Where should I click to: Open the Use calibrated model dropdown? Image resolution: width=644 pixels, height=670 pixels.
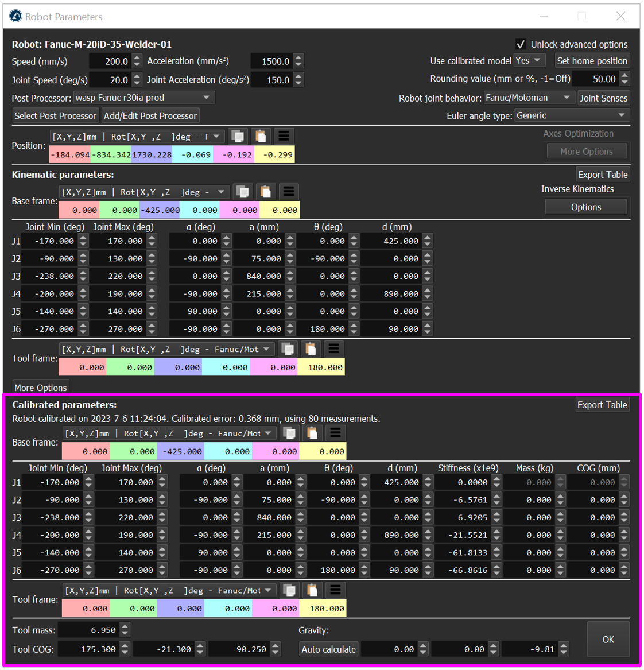coord(529,60)
